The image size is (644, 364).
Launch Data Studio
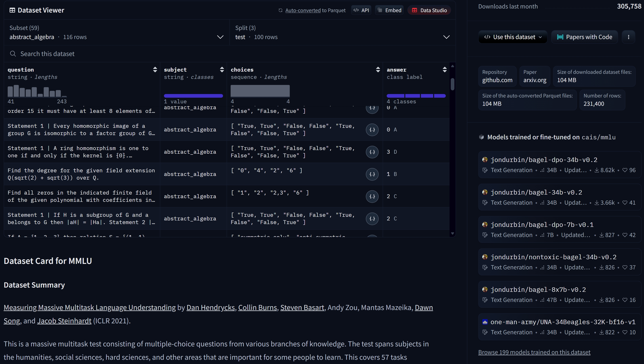point(429,10)
